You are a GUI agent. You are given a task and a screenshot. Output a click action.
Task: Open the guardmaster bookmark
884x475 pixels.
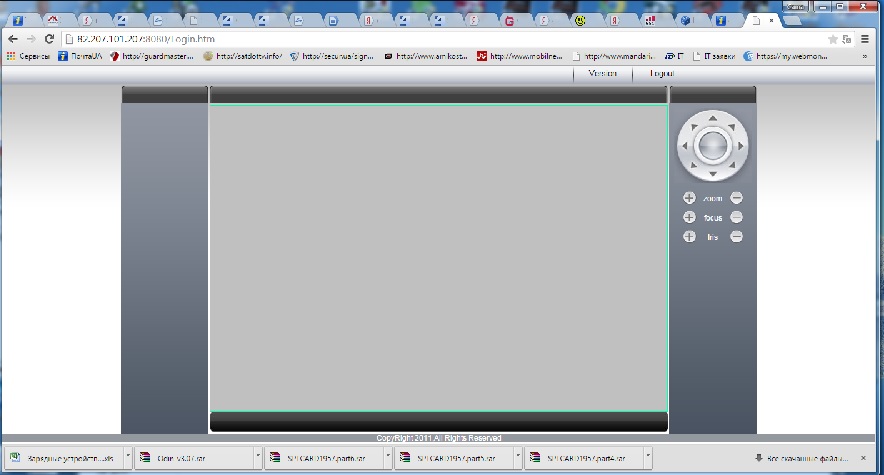152,56
